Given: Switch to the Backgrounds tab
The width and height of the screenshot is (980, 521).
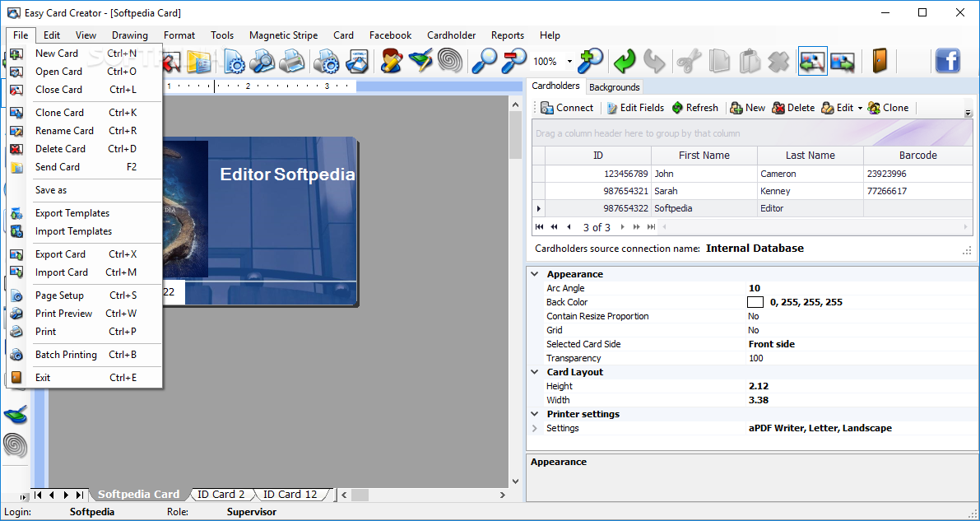Looking at the screenshot, I should click(x=615, y=87).
